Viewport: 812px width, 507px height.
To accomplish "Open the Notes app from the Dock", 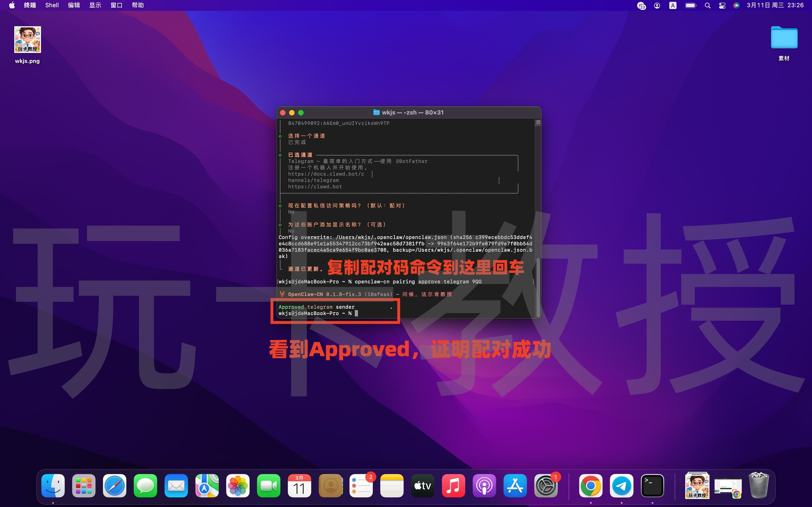I will (391, 485).
